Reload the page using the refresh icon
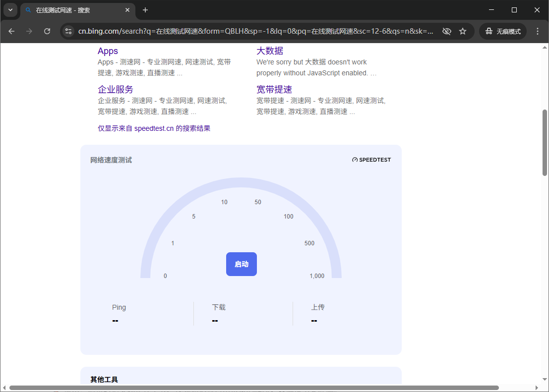Screen dimensions: 549x392 coord(47,31)
